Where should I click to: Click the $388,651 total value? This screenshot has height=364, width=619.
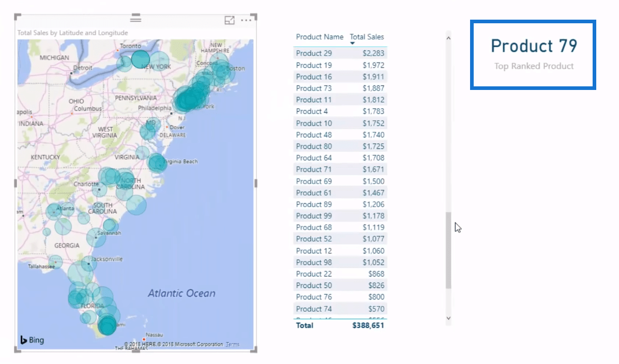point(368,325)
